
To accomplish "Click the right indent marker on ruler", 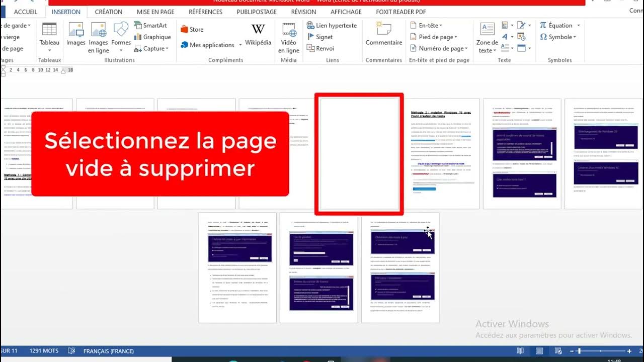I will [x=64, y=70].
